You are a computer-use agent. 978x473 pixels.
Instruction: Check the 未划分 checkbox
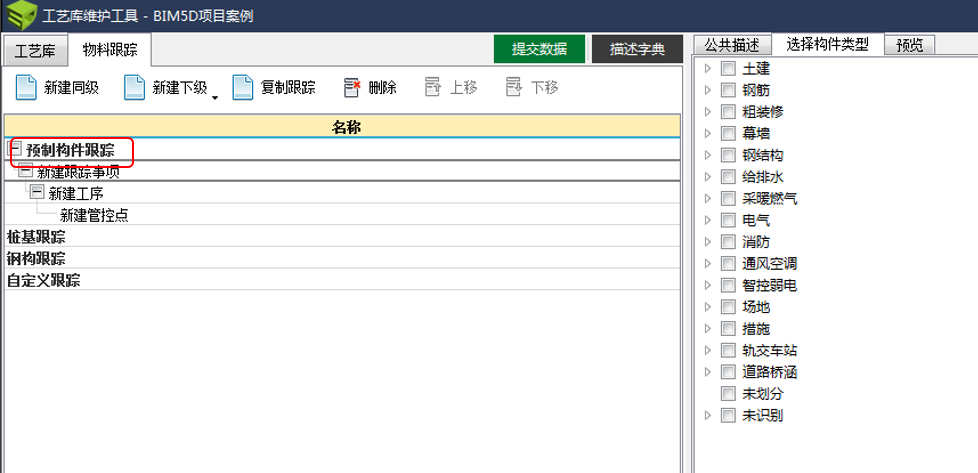728,393
